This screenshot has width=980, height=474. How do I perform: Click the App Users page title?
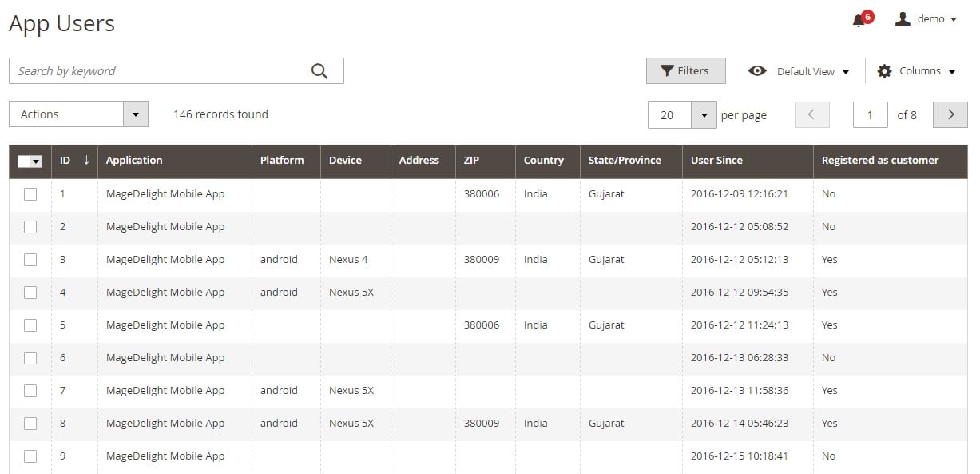61,24
